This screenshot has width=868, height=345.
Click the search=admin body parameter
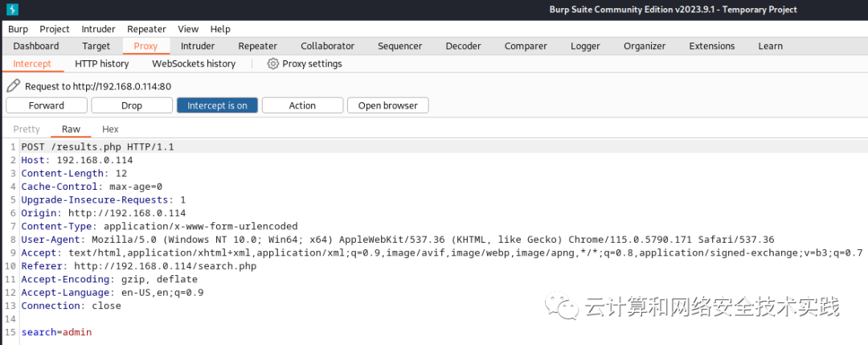click(56, 333)
